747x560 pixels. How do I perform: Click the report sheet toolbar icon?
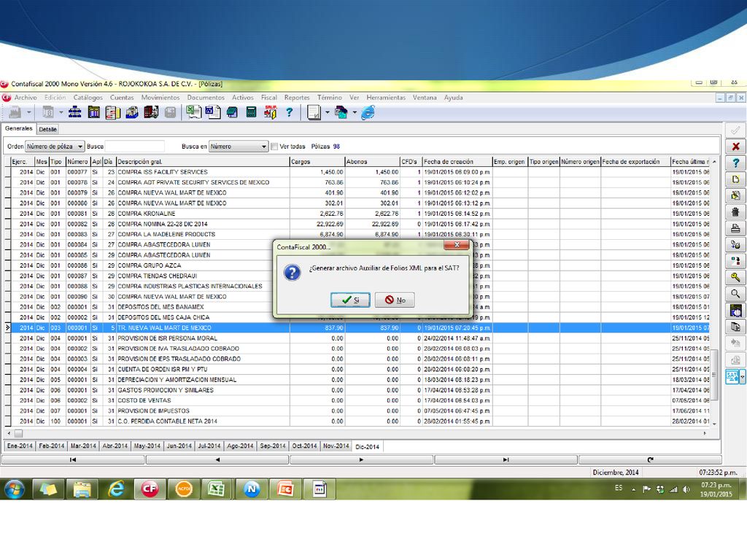pos(314,113)
